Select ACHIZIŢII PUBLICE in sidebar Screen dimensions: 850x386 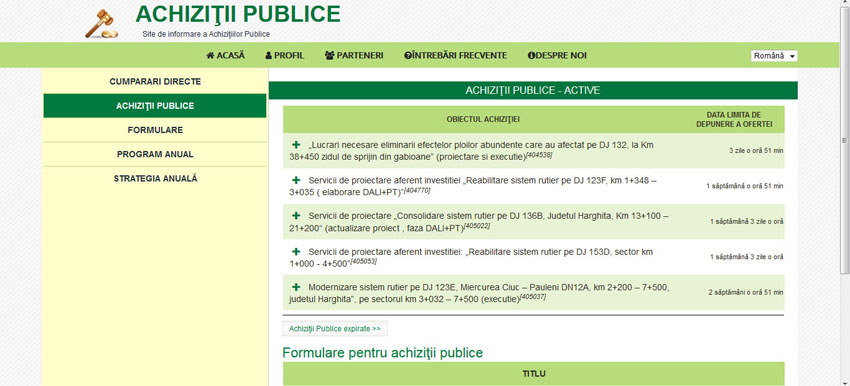click(155, 106)
